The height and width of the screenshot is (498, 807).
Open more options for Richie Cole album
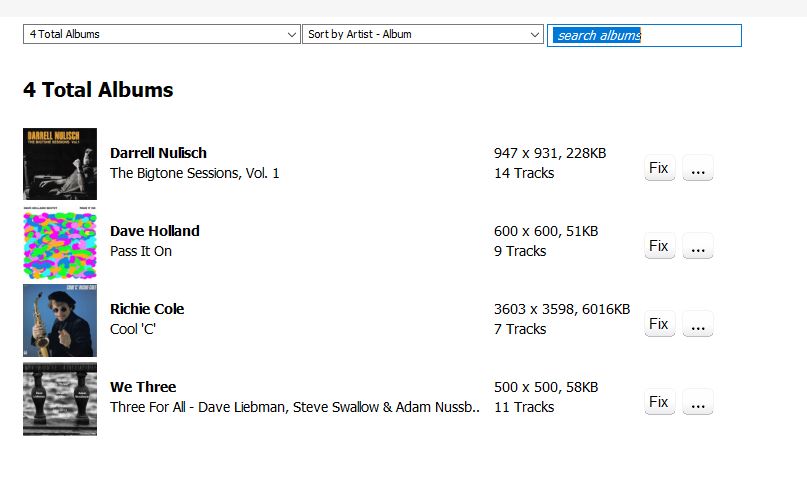tap(698, 324)
